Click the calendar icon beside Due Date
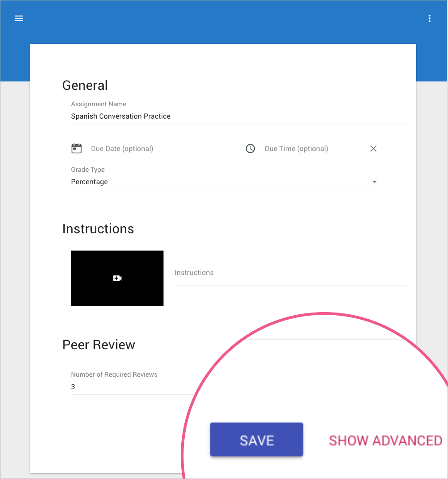448x479 pixels. coord(77,149)
